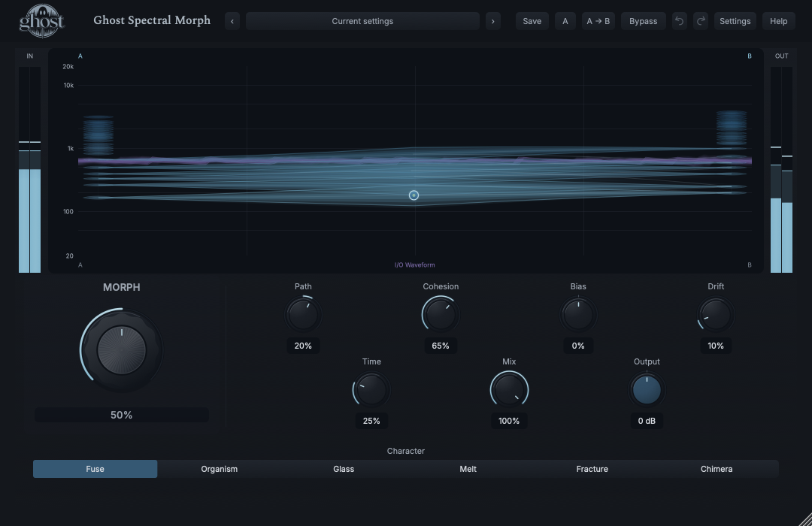Click the OUT level meter
The width and height of the screenshot is (812, 526).
781,169
